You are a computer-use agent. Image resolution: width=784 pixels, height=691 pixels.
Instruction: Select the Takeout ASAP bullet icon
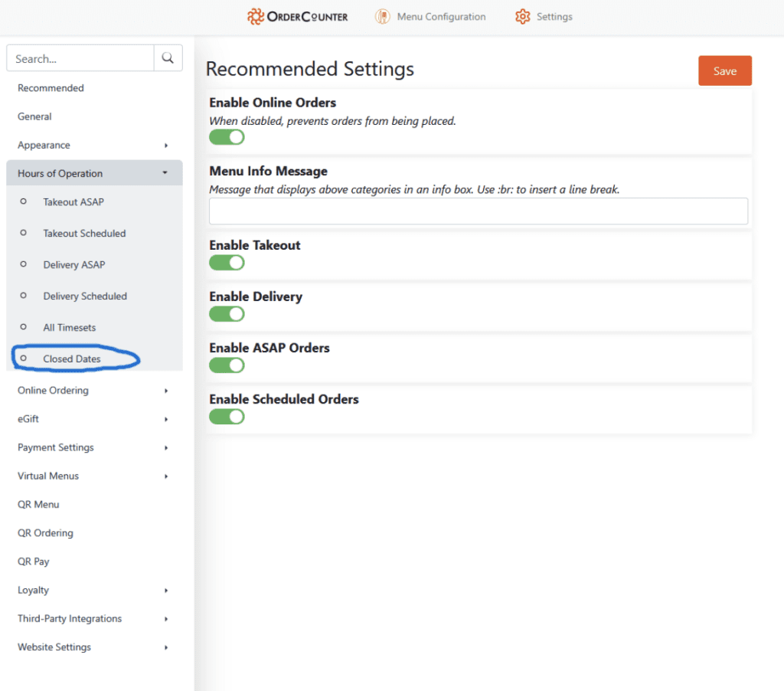coord(23,201)
